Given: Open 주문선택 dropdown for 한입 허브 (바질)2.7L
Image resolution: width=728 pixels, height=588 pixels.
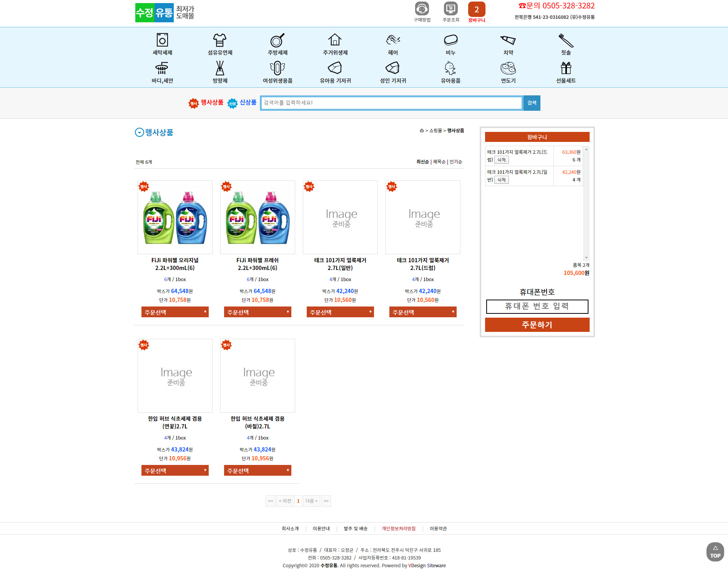Looking at the screenshot, I should (x=258, y=470).
